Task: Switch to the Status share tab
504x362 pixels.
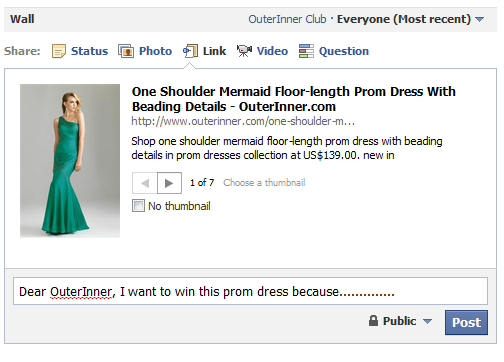Action: click(x=89, y=51)
